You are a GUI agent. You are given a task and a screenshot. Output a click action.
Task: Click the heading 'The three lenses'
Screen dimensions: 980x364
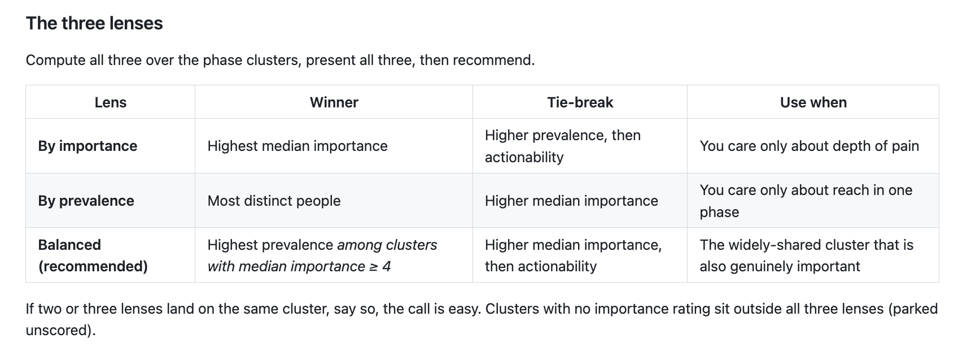click(x=94, y=23)
